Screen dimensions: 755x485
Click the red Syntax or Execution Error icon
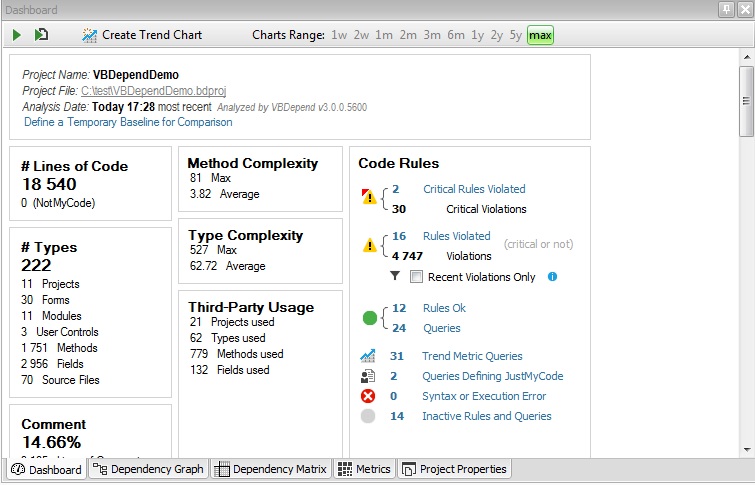pos(368,396)
